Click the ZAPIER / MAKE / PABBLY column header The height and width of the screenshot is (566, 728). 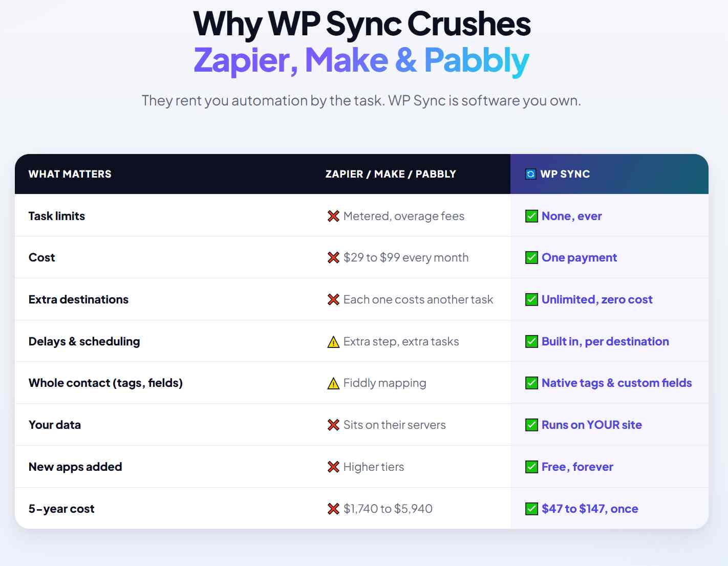click(x=391, y=174)
